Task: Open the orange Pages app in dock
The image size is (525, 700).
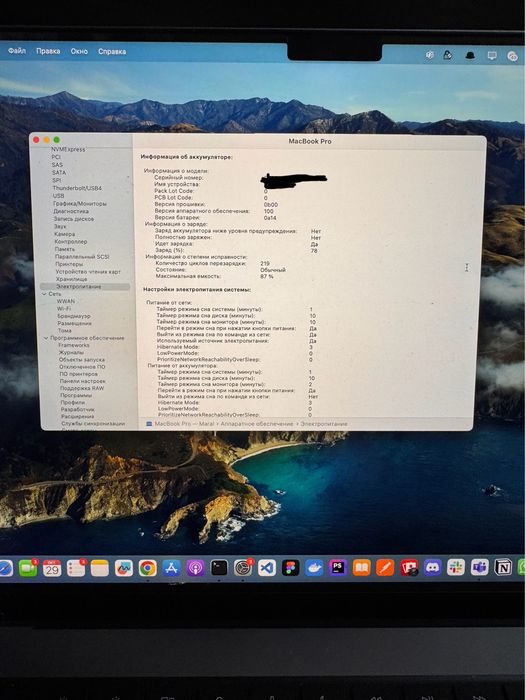Action: pos(385,567)
